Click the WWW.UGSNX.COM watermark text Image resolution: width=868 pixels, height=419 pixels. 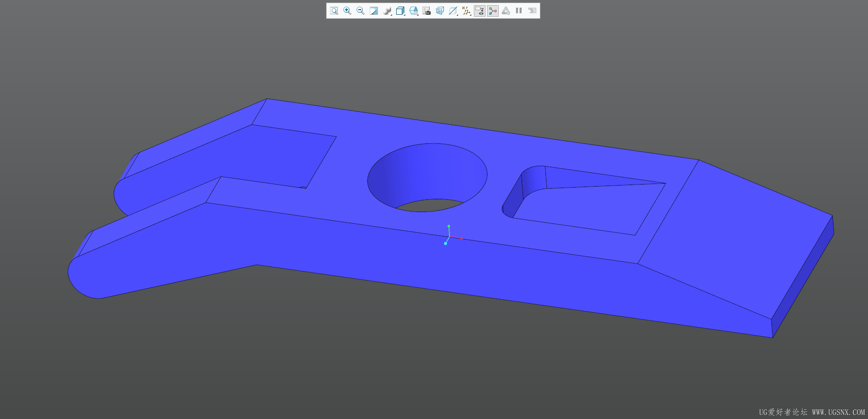[x=838, y=412]
